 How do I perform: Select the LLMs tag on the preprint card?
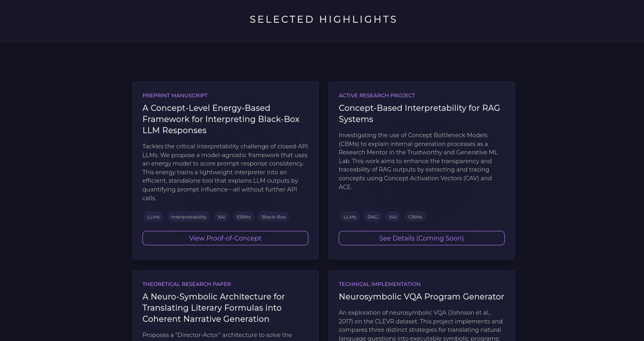point(153,217)
